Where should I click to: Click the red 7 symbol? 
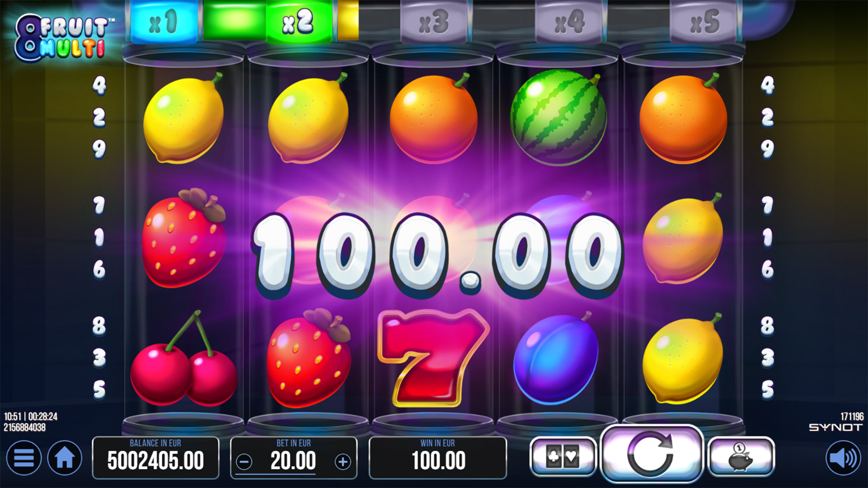[433, 358]
